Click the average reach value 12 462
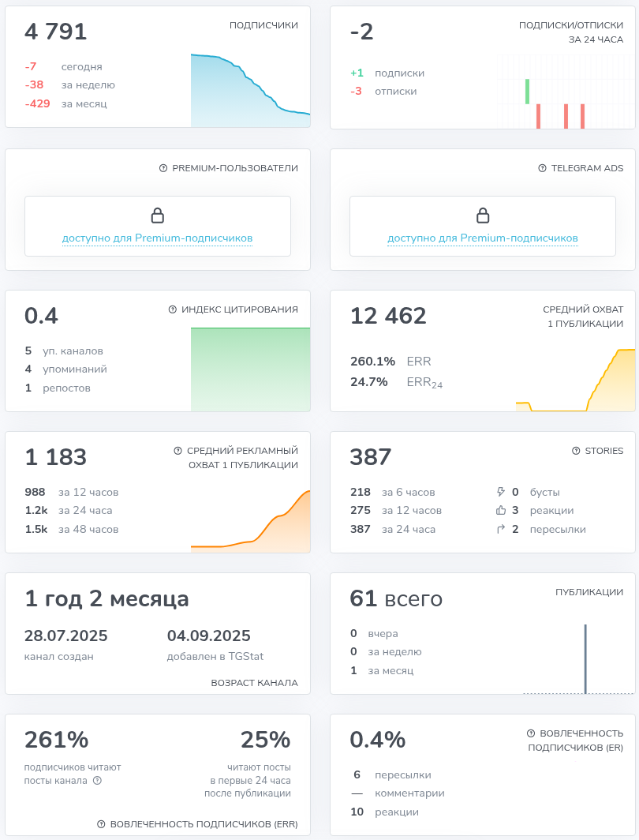 pyautogui.click(x=389, y=316)
